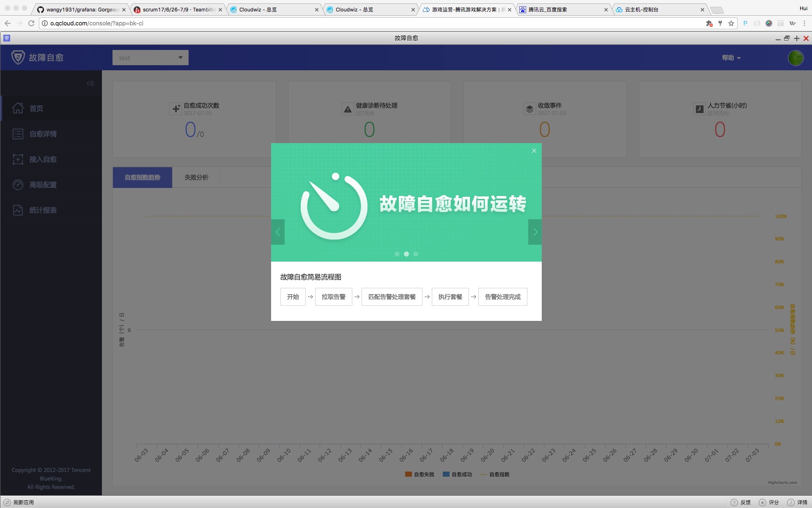Toggle 自愈成功 legend color swatch
The width and height of the screenshot is (812, 508).
[x=446, y=474]
